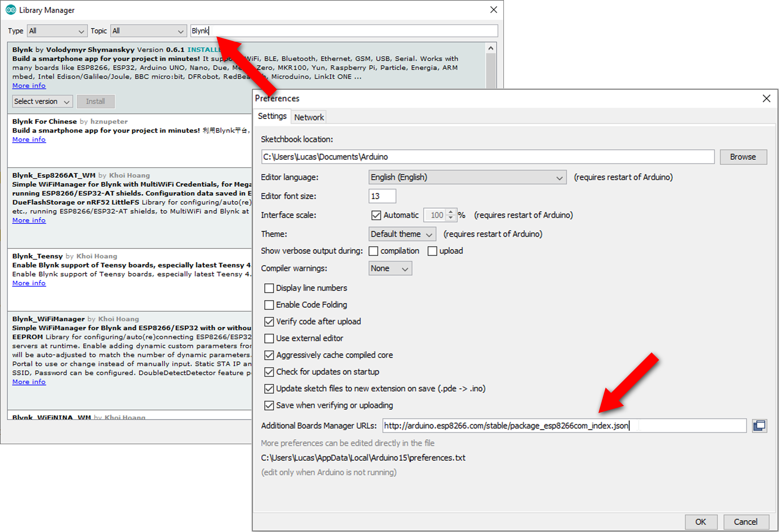The height and width of the screenshot is (532, 779).
Task: Expand the Theme dropdown
Action: [x=402, y=234]
